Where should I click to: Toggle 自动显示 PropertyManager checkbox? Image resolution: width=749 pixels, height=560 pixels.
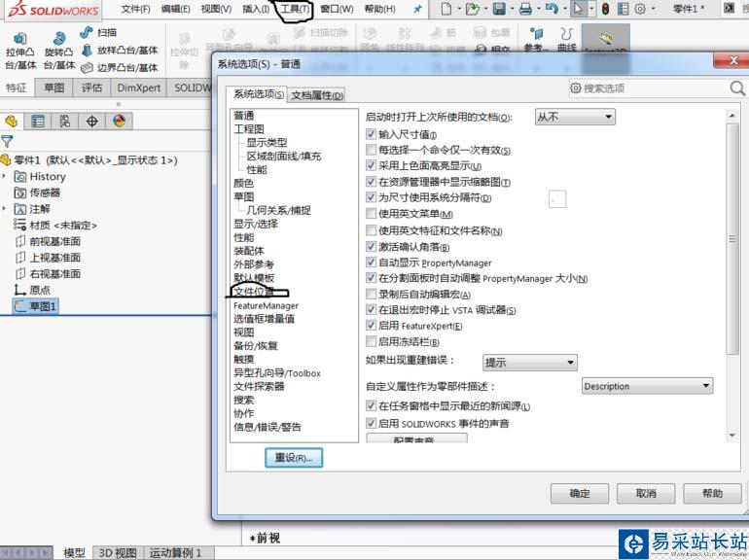tap(371, 262)
